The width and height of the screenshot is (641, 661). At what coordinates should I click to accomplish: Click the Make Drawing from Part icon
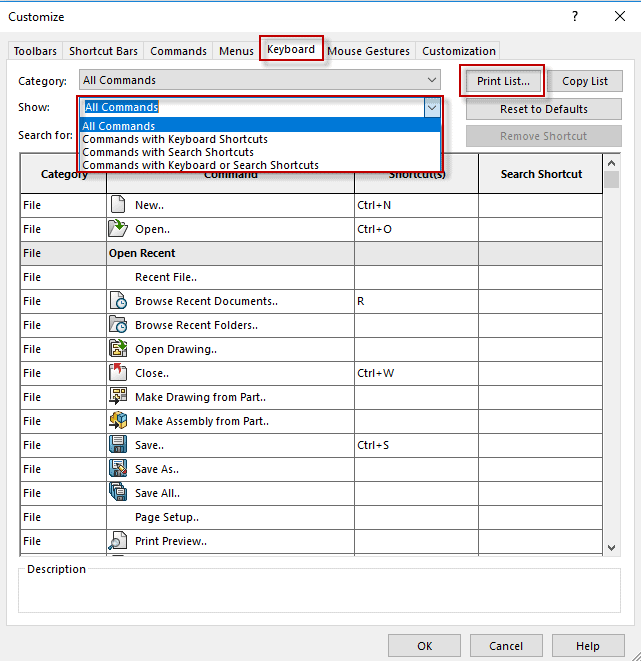[118, 397]
